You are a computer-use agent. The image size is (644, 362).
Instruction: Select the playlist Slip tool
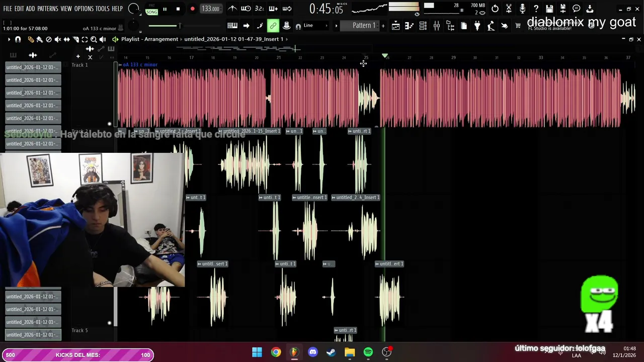point(66,39)
